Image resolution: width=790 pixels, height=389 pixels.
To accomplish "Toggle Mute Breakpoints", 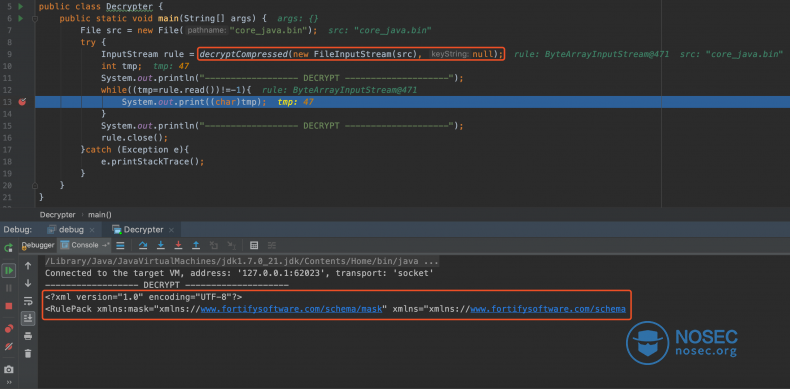I will tap(9, 346).
